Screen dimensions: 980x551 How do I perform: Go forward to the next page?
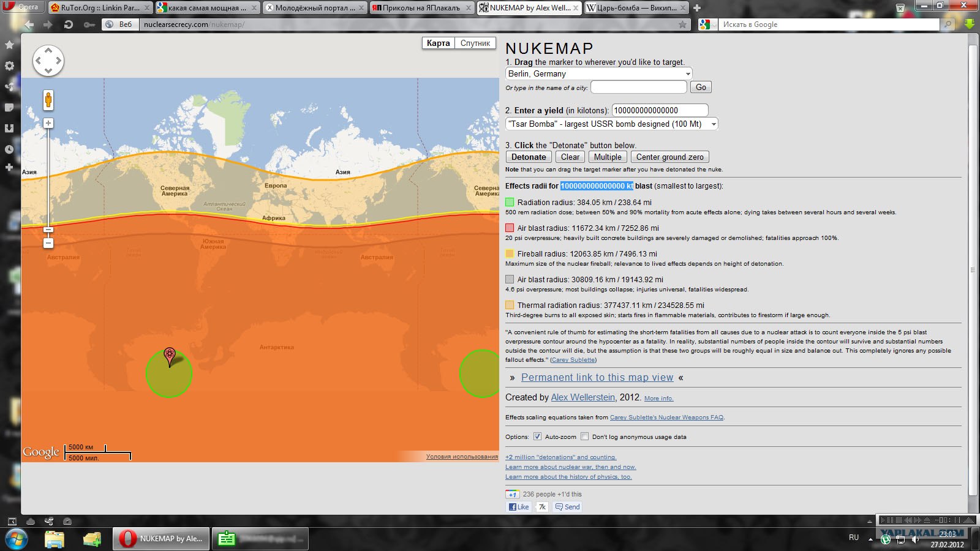coord(48,24)
